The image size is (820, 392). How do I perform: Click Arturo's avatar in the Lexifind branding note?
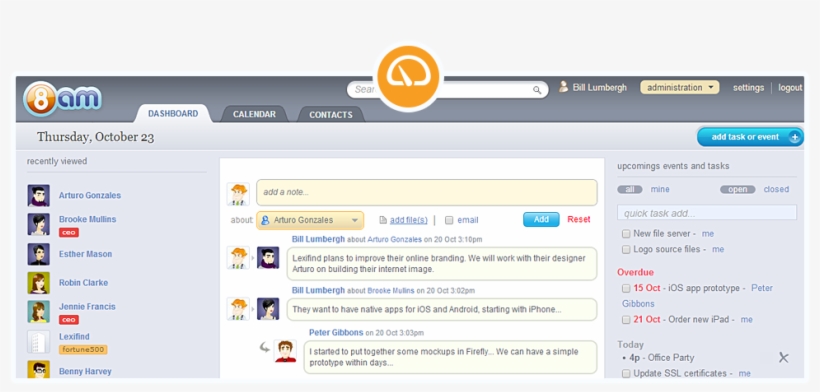click(268, 258)
